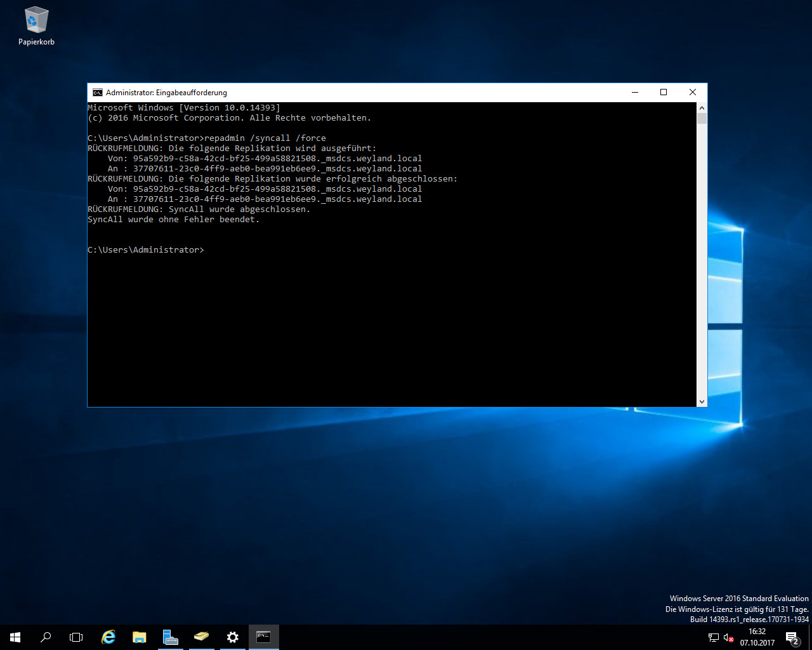Image resolution: width=812 pixels, height=650 pixels.
Task: Open the network status tray icon
Action: 714,637
